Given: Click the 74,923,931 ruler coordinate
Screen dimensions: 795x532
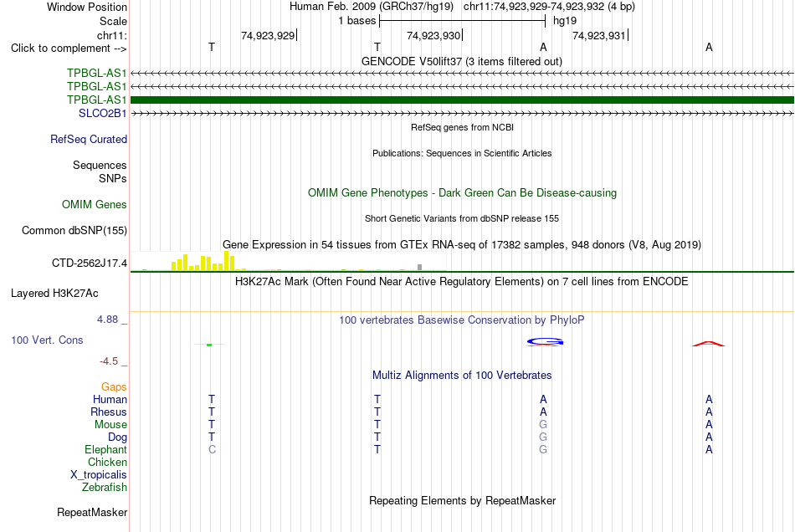Looking at the screenshot, I should tap(599, 35).
